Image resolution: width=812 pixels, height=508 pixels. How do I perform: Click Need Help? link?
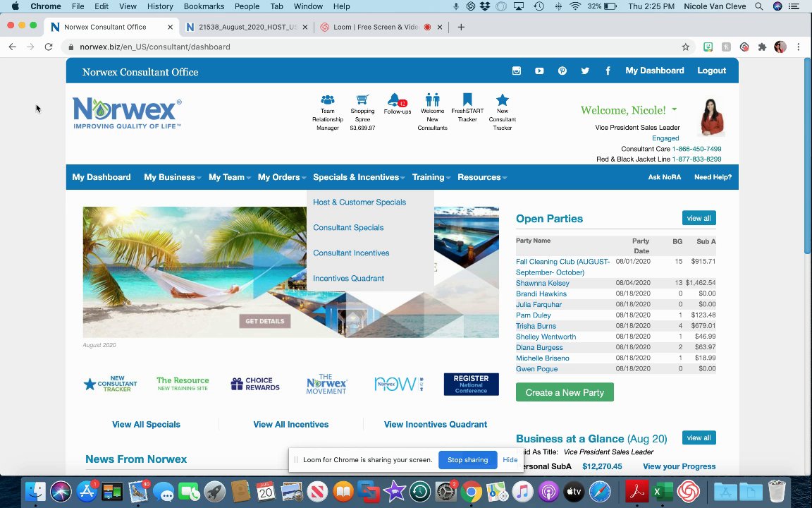tap(713, 177)
